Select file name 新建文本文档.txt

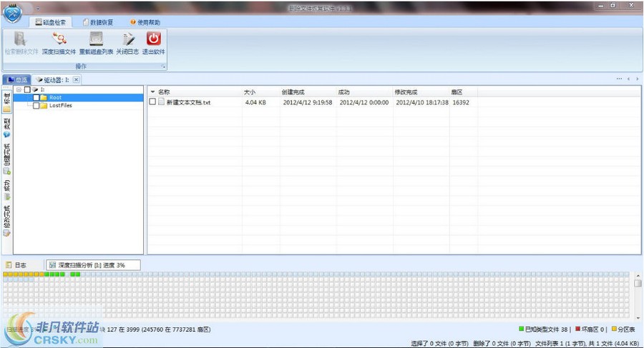click(188, 102)
